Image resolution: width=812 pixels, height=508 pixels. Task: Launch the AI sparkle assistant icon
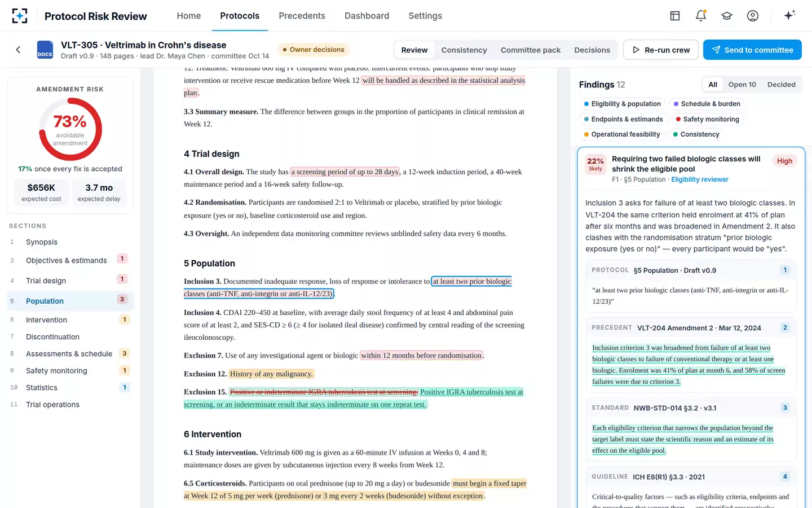click(789, 15)
